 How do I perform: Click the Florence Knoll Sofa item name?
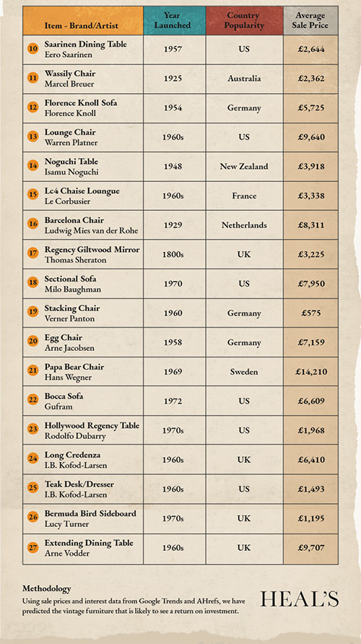point(80,103)
